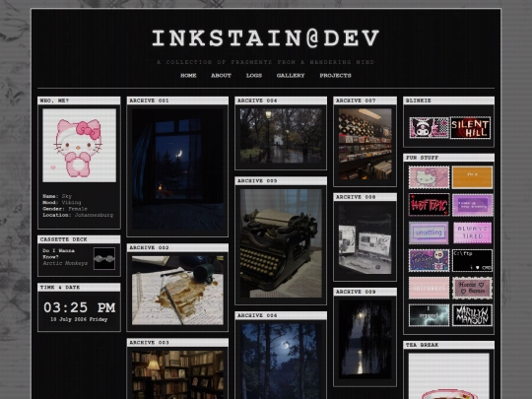Click the 'BLINKIE' panel header
The width and height of the screenshot is (532, 399).
click(448, 100)
